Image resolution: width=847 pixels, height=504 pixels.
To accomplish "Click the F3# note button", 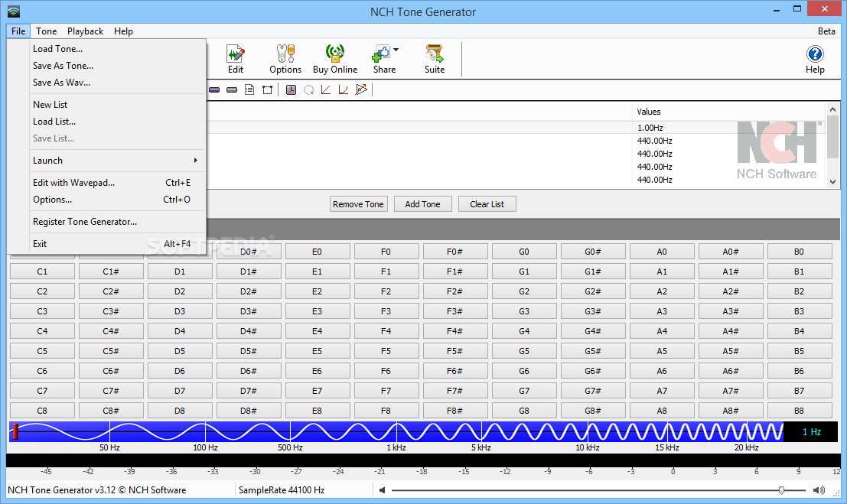I will click(454, 311).
